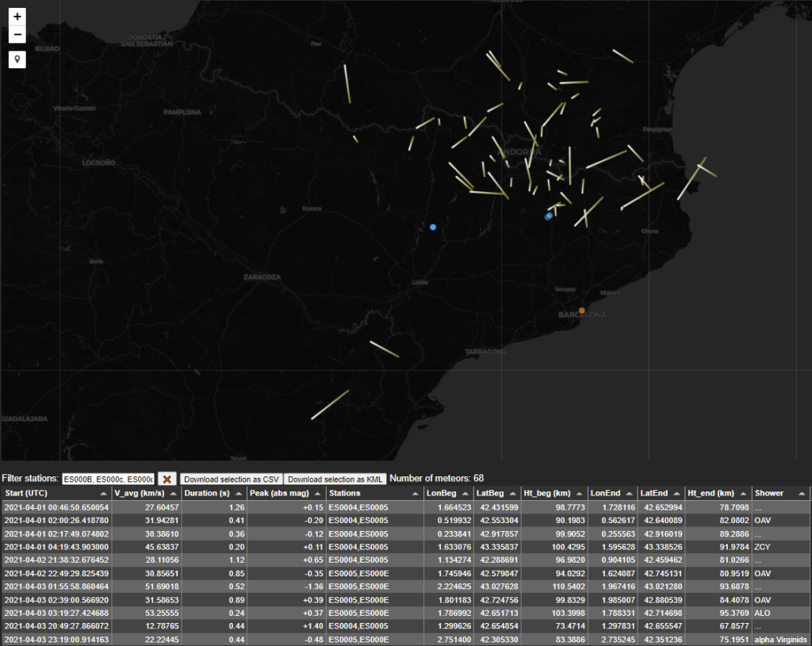
Task: Zoom out on the meteor map
Action: click(x=17, y=35)
